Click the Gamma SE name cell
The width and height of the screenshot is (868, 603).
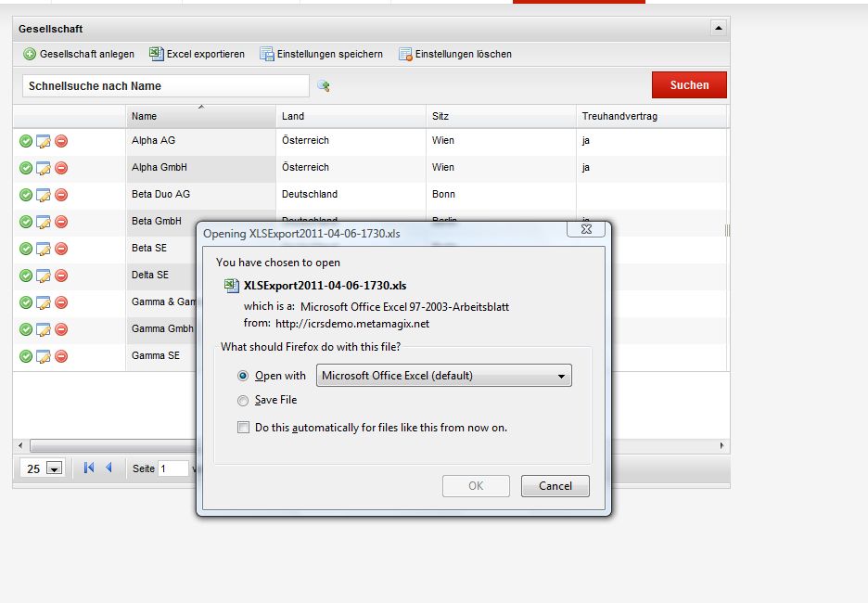point(161,355)
